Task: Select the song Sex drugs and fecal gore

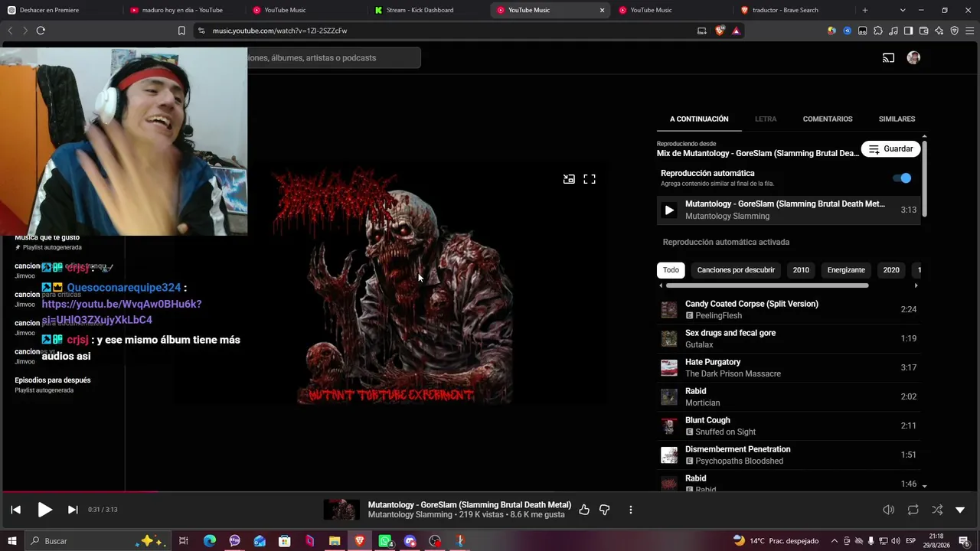Action: [x=730, y=333]
